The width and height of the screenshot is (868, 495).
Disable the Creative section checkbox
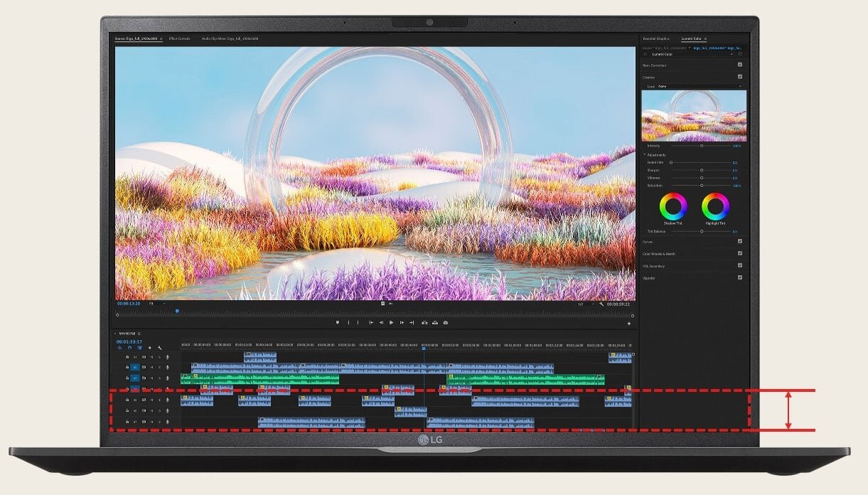(740, 77)
